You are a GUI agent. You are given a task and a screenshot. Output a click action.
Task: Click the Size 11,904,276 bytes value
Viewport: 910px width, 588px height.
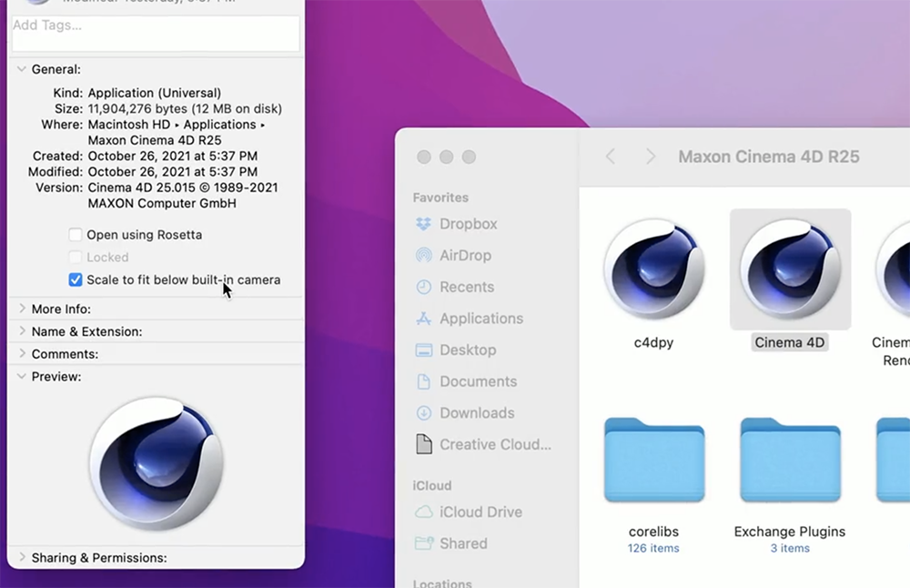[185, 109]
